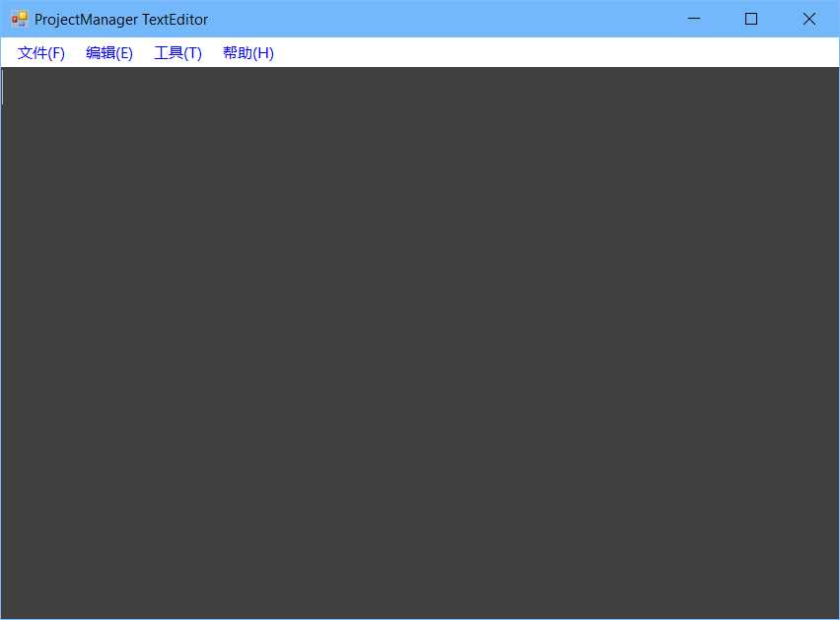Maximize the ProjectManager TextEditor window

[x=751, y=20]
